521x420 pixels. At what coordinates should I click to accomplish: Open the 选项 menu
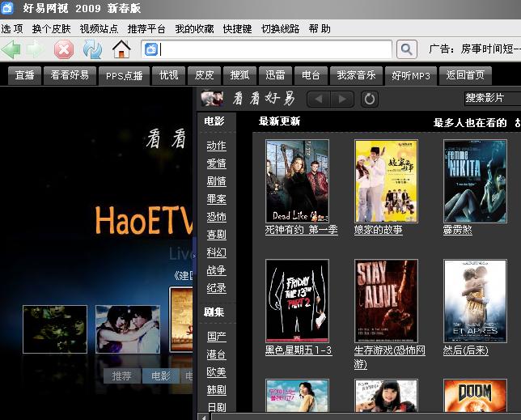(12, 29)
